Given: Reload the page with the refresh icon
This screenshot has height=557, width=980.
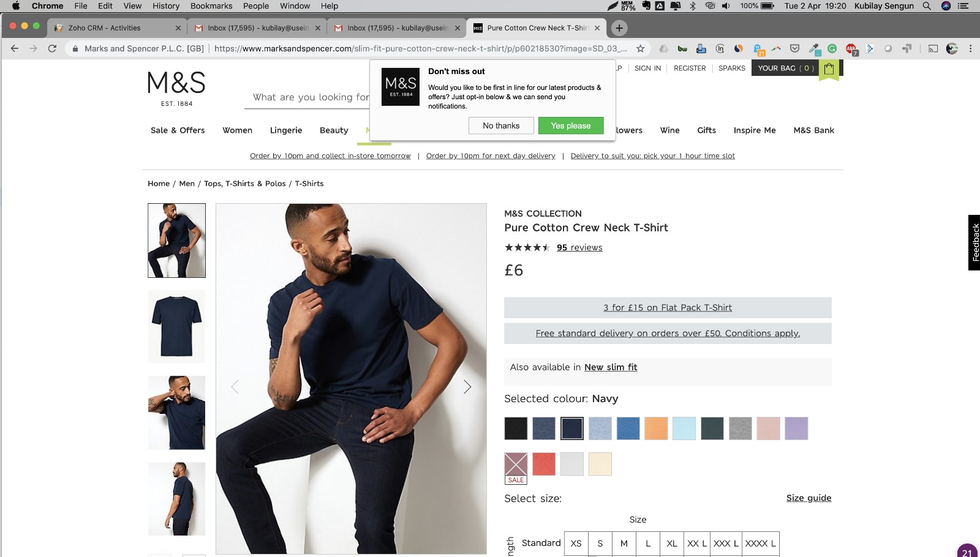Looking at the screenshot, I should [x=53, y=48].
